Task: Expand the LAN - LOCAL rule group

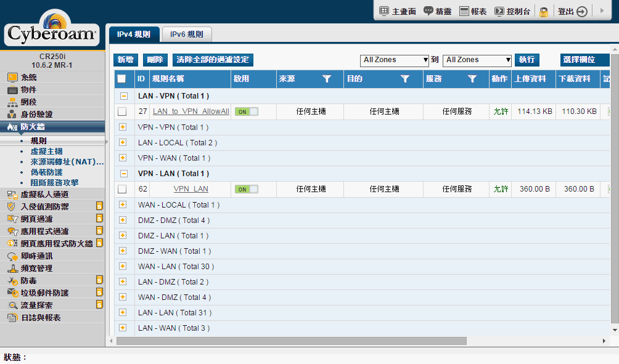Action: [122, 142]
